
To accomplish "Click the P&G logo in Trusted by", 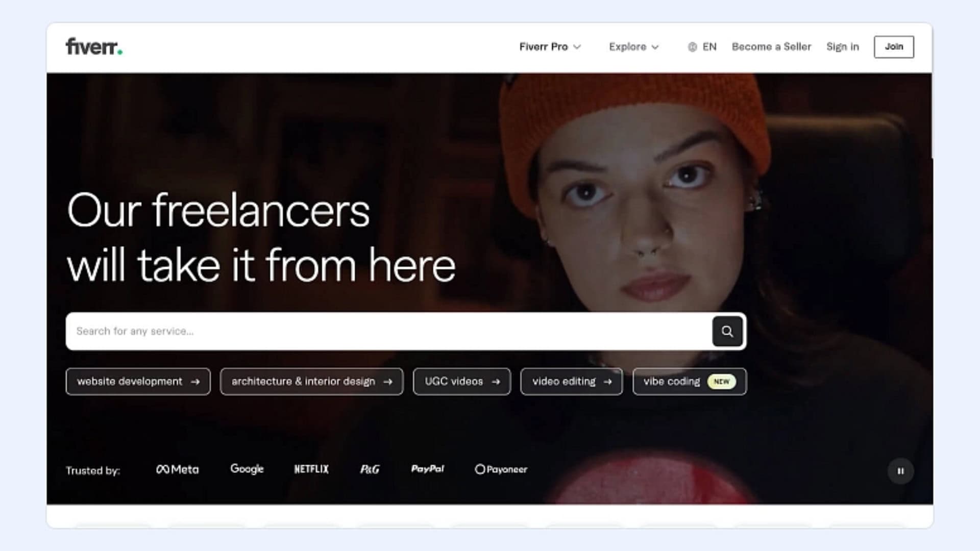I will pyautogui.click(x=370, y=469).
